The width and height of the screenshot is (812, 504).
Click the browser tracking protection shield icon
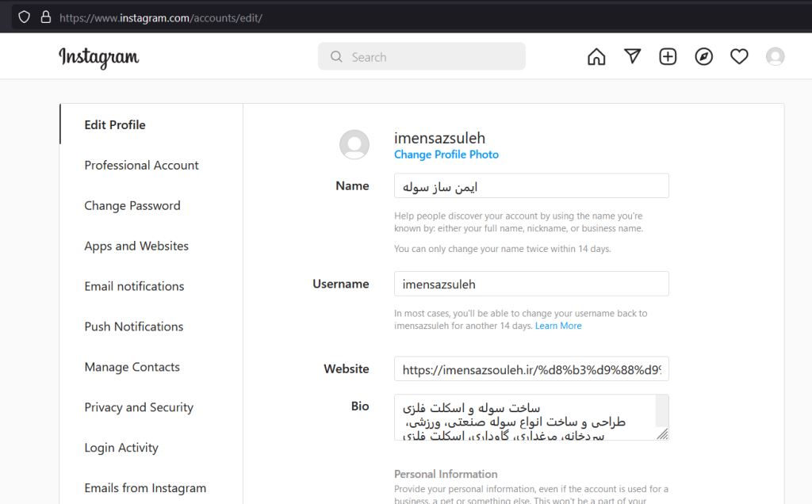point(25,17)
